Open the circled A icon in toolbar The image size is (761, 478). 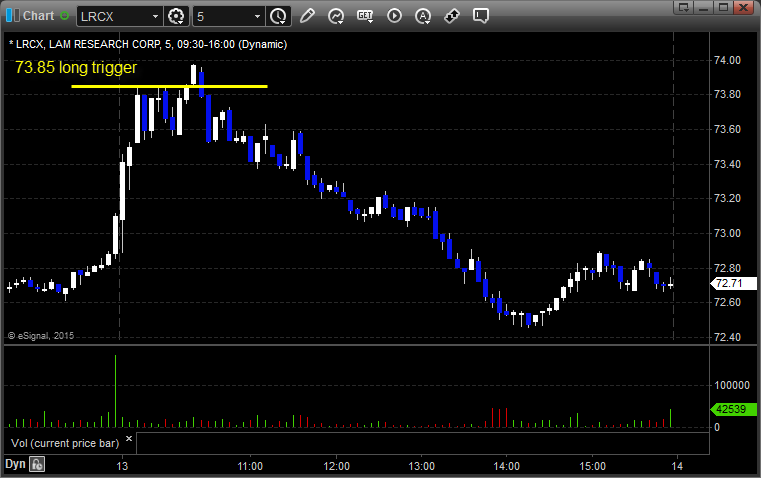click(423, 16)
